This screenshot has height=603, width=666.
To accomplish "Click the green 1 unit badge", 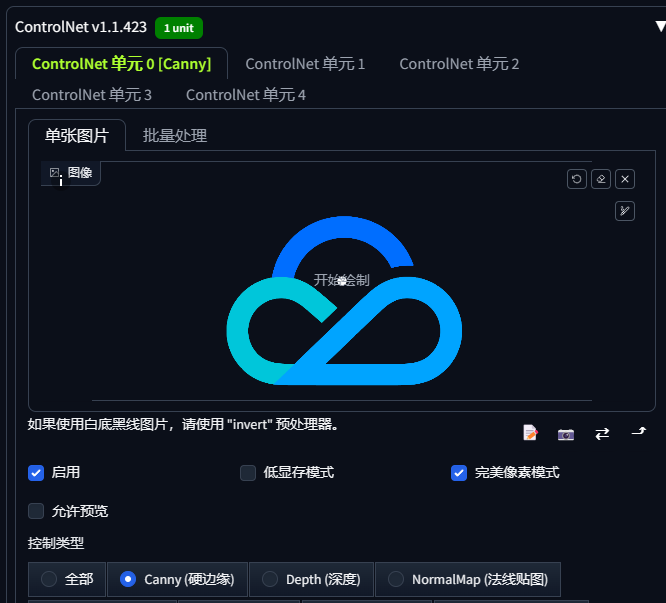I will 179,28.
